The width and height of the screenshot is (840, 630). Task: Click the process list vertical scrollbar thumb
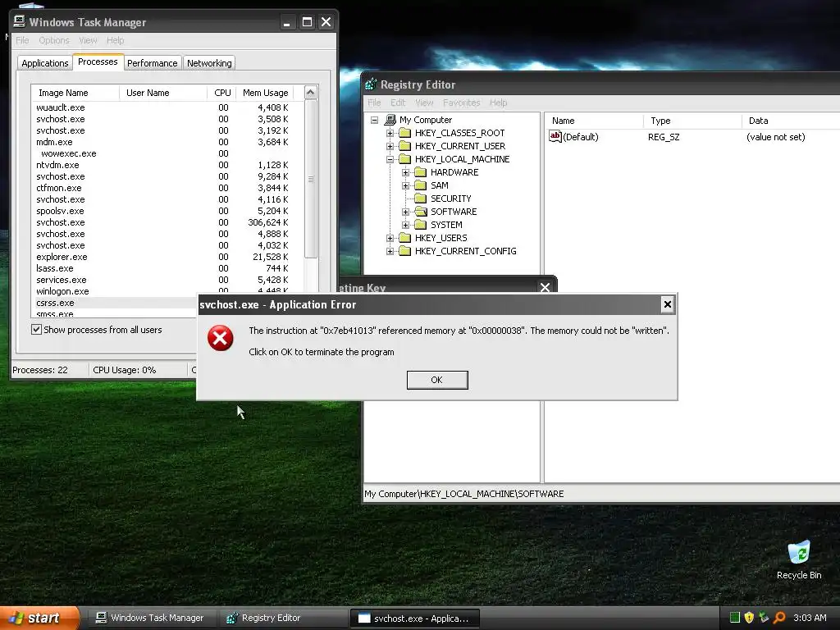pos(311,179)
